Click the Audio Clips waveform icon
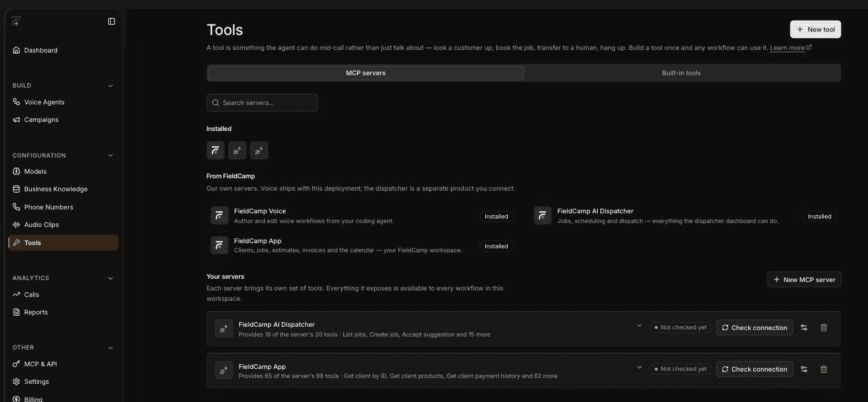The image size is (868, 402). tap(17, 224)
